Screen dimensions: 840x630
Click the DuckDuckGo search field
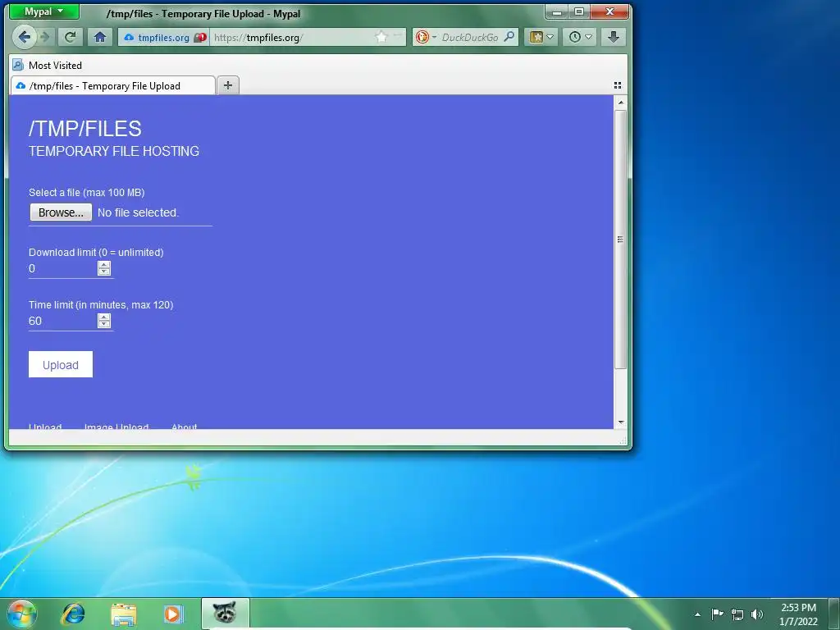(470, 38)
